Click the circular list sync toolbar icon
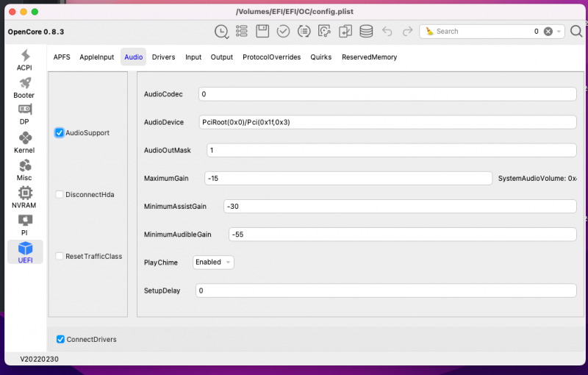The image size is (588, 375). [304, 31]
